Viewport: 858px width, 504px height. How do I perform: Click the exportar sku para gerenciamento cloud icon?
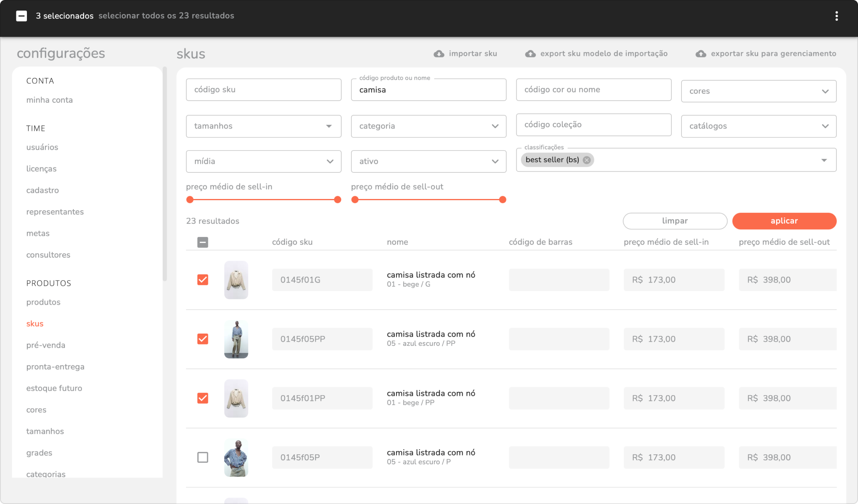pyautogui.click(x=701, y=54)
